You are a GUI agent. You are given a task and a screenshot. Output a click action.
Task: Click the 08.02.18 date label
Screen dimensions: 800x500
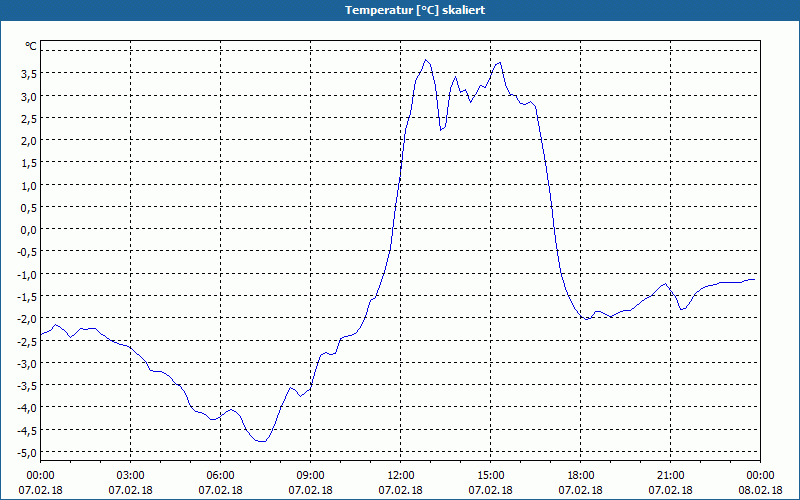click(x=760, y=490)
